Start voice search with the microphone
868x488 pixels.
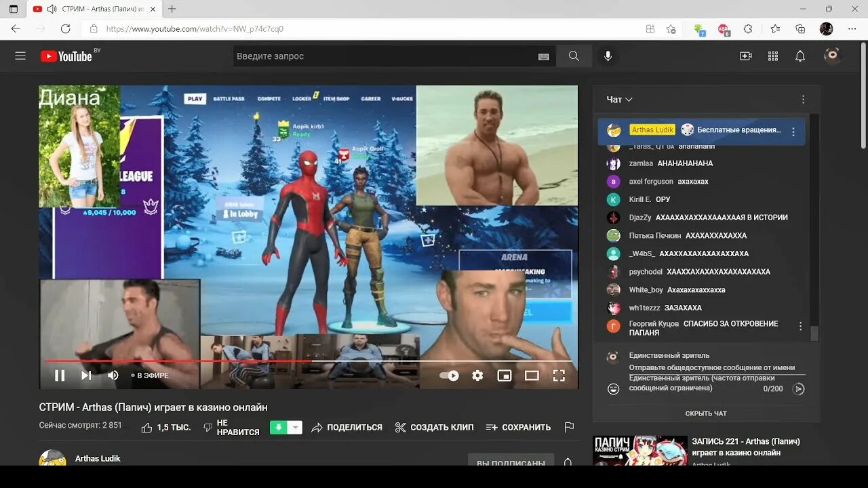608,56
